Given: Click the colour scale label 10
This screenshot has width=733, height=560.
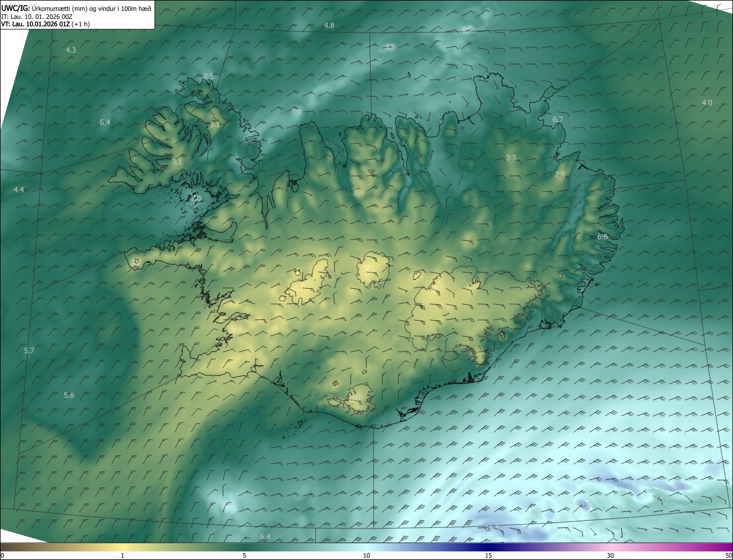Looking at the screenshot, I should (x=366, y=555).
